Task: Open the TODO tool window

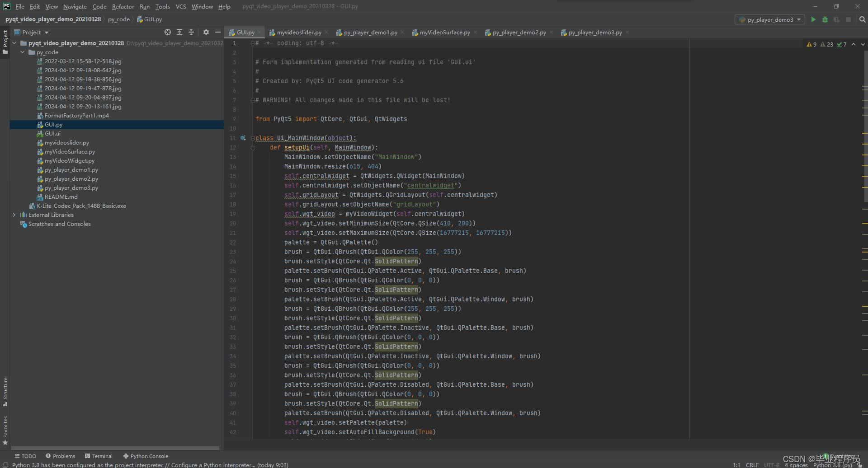Action: 25,456
